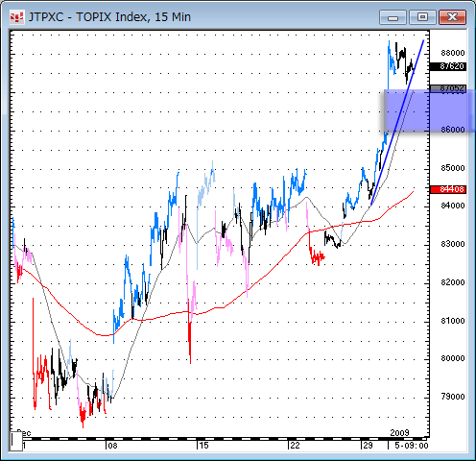Viewport: 476px width, 461px height.
Task: Click the 79000 price axis label
Action: (453, 397)
